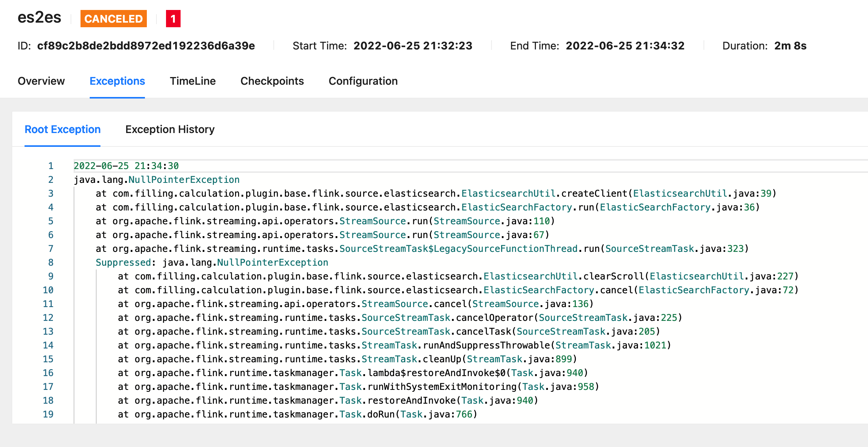The height and width of the screenshot is (447, 868).
Task: Switch to Exception History sub-tab
Action: tap(170, 129)
